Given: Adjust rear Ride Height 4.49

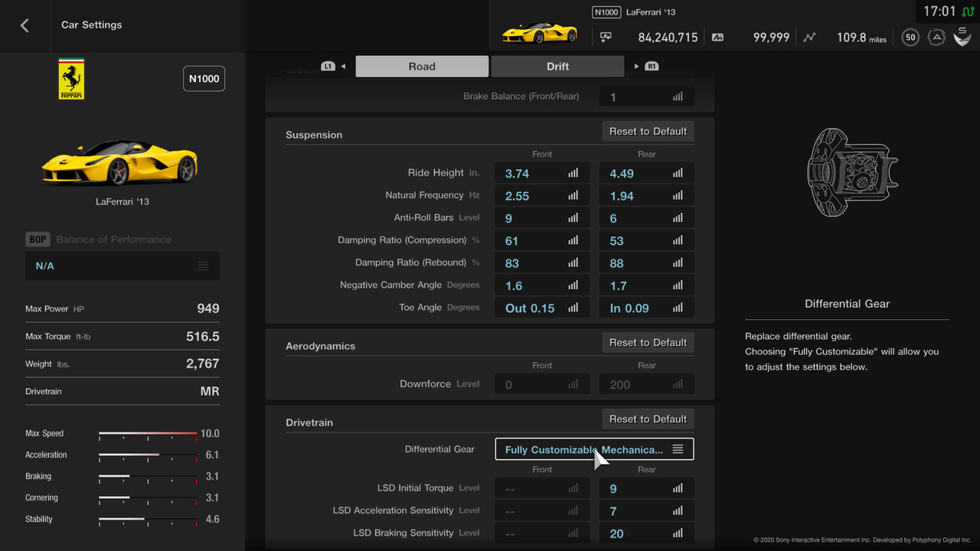Looking at the screenshot, I should tap(647, 174).
